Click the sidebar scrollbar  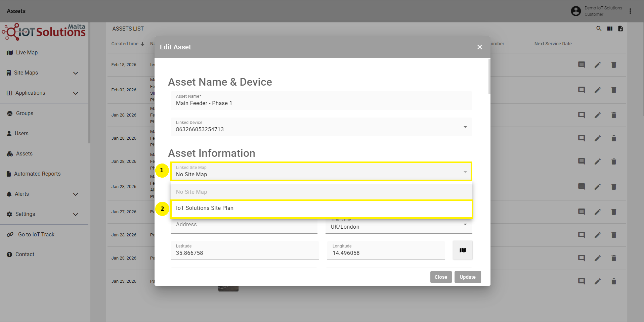(89, 83)
